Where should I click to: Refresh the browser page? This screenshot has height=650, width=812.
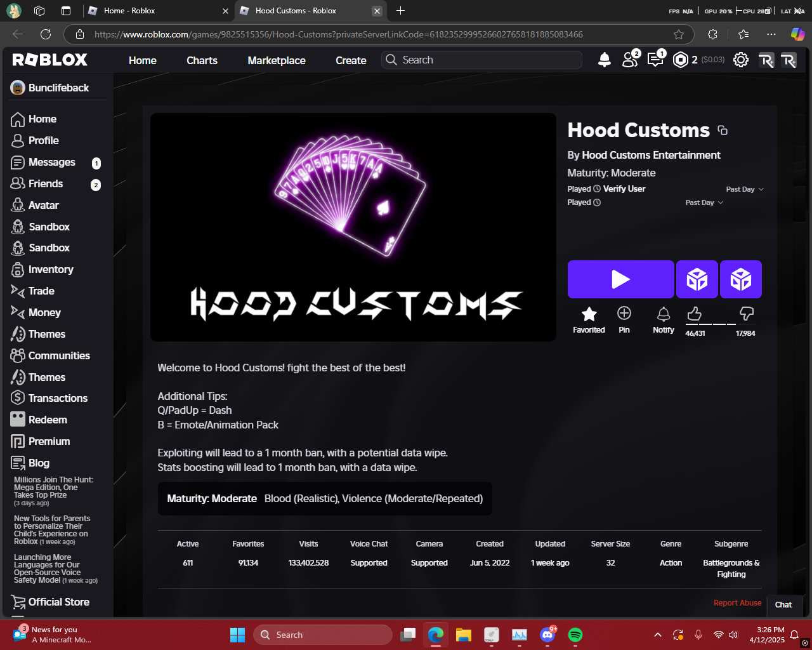click(x=46, y=34)
